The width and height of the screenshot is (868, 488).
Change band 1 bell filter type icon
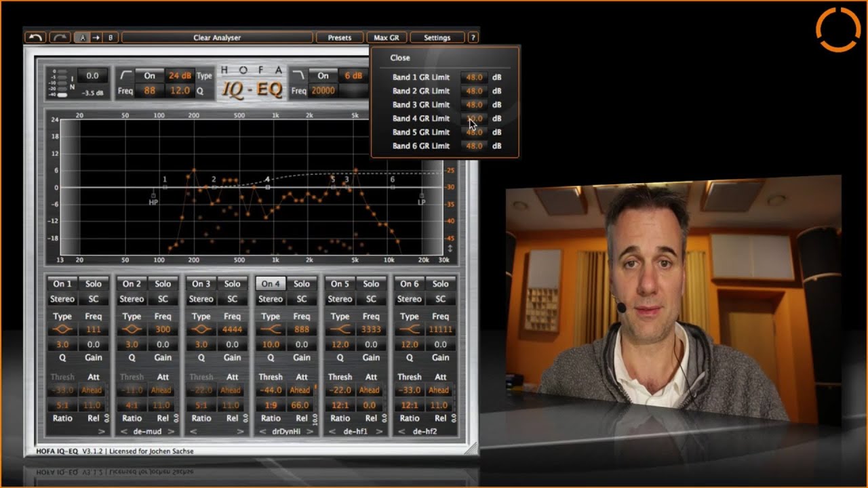62,330
